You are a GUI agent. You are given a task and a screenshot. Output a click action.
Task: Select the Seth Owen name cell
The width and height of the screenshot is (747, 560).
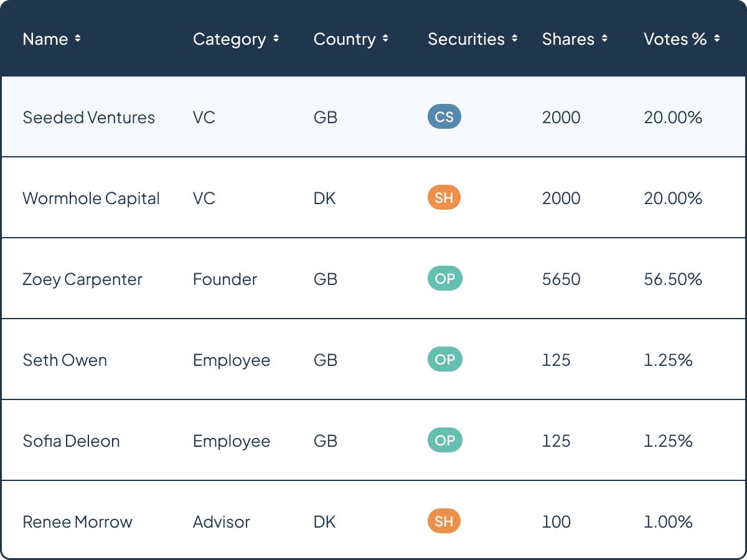pos(65,360)
